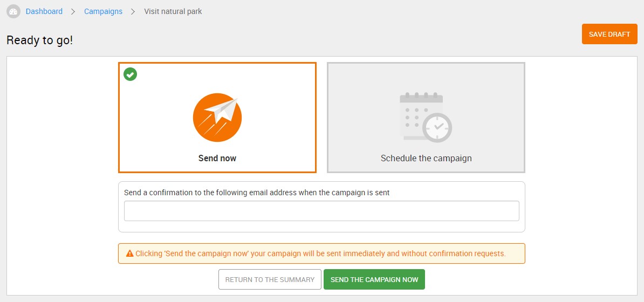Click the calendar clock schedule icon
The height and width of the screenshot is (302, 644).
tap(426, 117)
